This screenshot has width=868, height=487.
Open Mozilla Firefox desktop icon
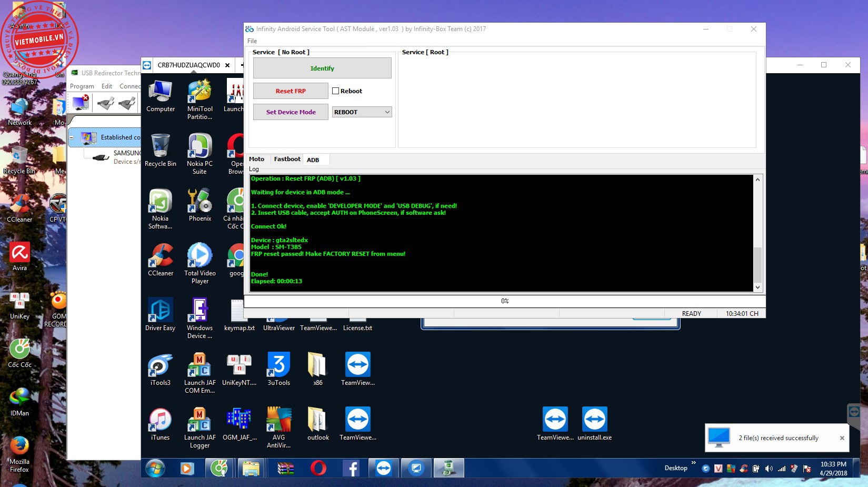[x=19, y=454]
